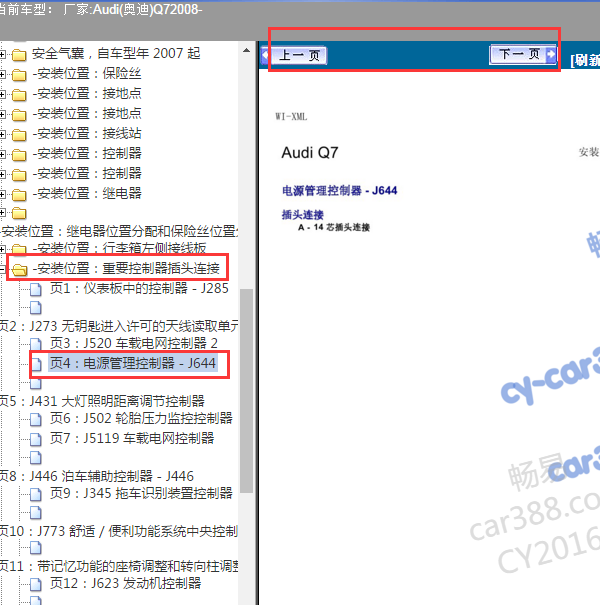Click A - 14 芯插头连接 line
Screen dimensions: 600x605
point(334,227)
